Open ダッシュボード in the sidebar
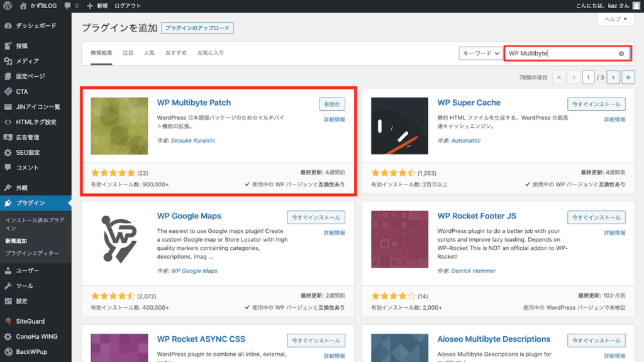The width and height of the screenshot is (644, 362). pos(36,26)
